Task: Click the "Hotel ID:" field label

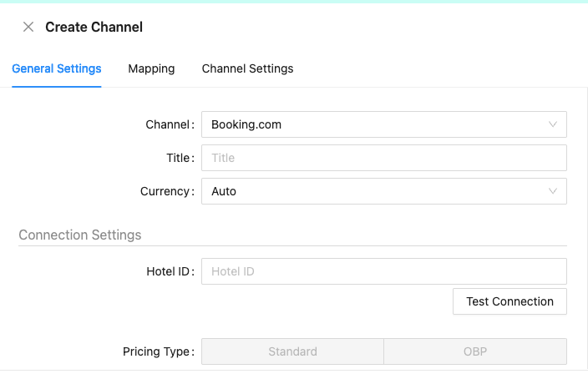Action: pos(170,271)
